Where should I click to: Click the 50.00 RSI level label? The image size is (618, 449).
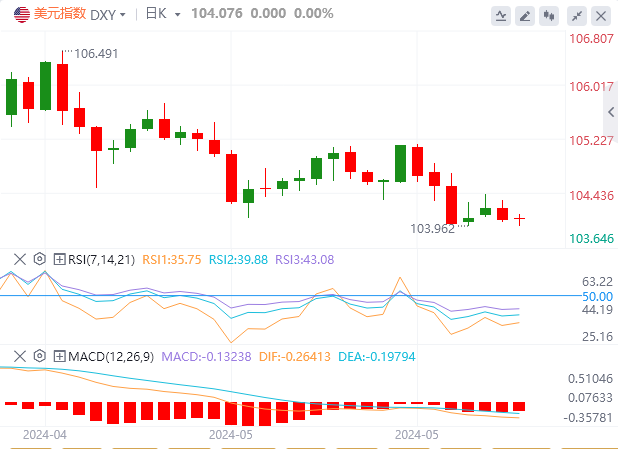tap(598, 296)
